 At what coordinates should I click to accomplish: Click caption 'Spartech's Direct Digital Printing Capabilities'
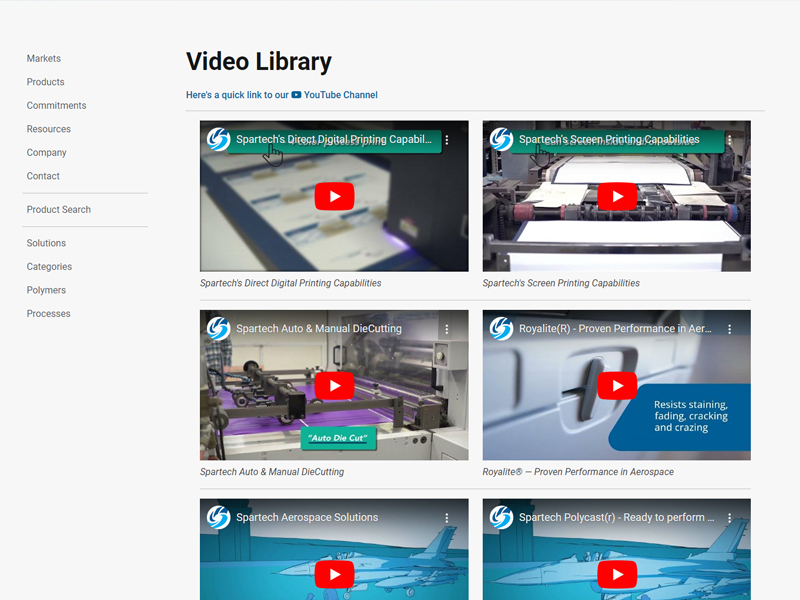coord(290,283)
